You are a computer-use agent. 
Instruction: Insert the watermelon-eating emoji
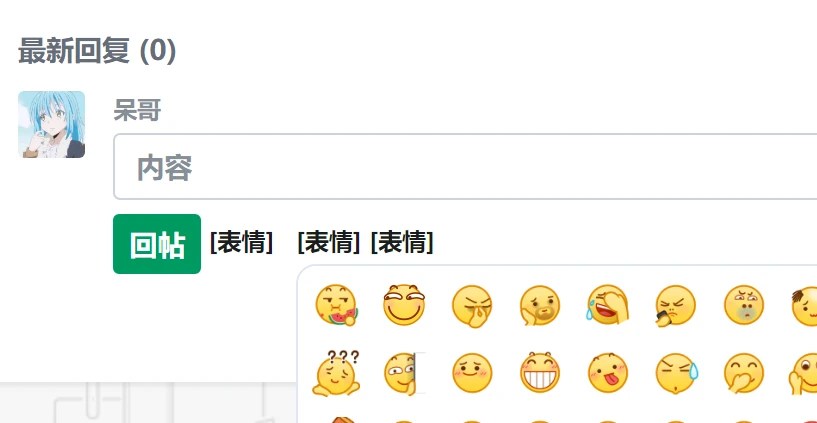(x=336, y=305)
